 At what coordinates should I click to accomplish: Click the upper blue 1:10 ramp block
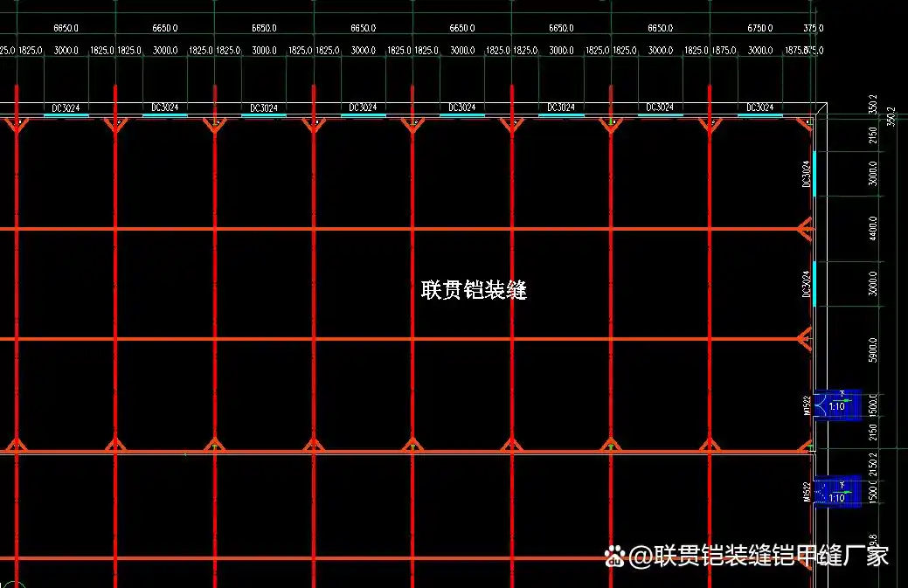click(837, 405)
